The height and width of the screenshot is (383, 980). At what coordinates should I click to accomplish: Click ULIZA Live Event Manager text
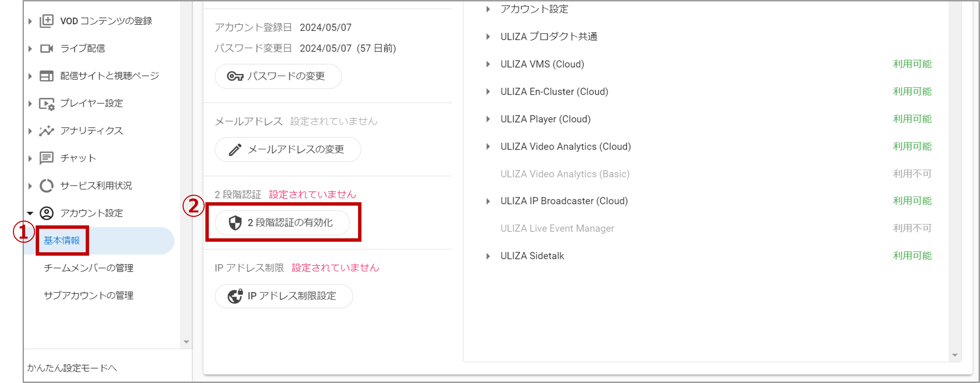[x=557, y=228]
